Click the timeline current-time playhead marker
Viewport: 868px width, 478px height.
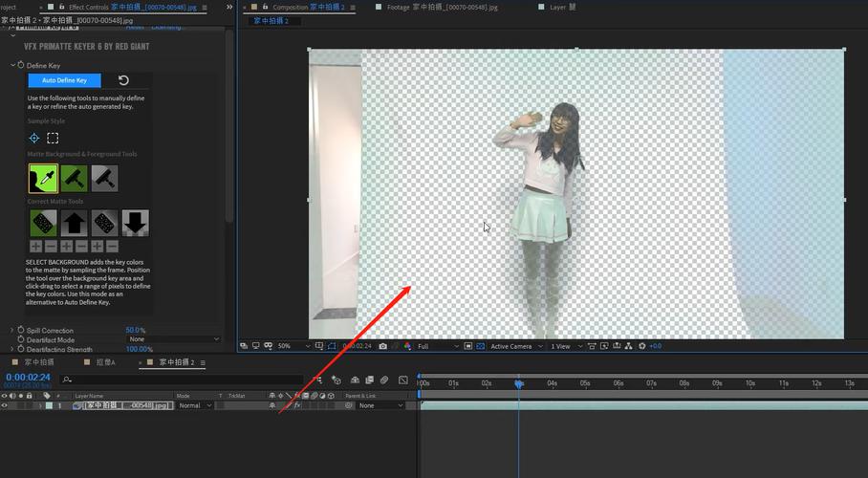pos(519,383)
